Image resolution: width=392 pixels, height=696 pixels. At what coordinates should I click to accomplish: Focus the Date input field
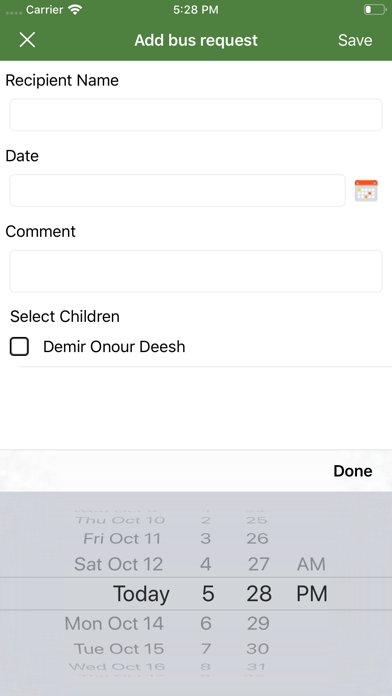coord(178,190)
